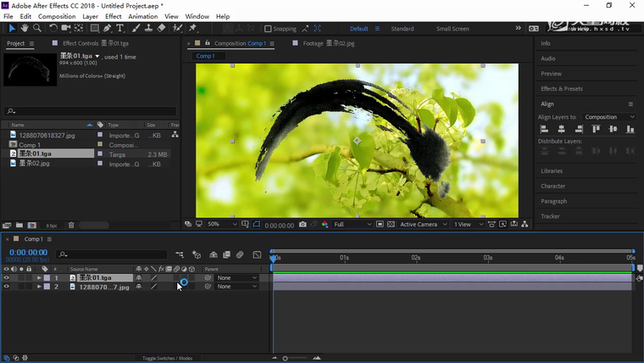Enable the Snapping checkbox

pos(268,29)
